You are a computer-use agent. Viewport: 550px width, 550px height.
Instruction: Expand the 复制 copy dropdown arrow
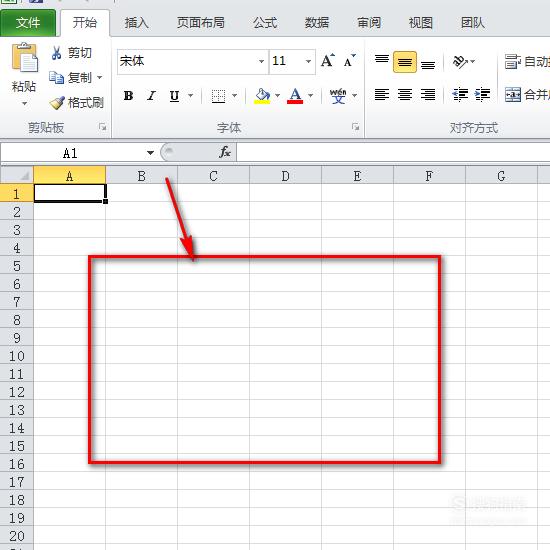(100, 78)
